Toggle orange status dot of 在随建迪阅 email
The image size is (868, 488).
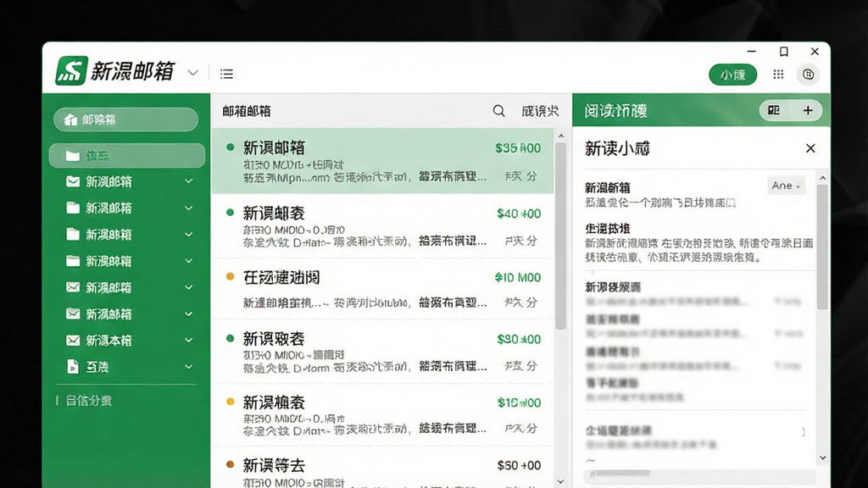tap(231, 276)
